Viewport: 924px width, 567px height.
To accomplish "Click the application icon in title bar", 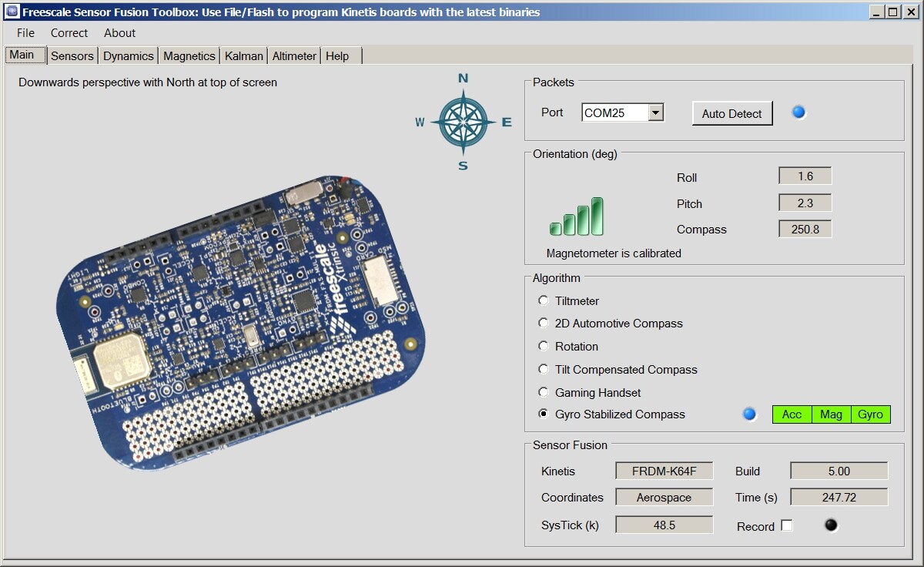I will 12,12.
